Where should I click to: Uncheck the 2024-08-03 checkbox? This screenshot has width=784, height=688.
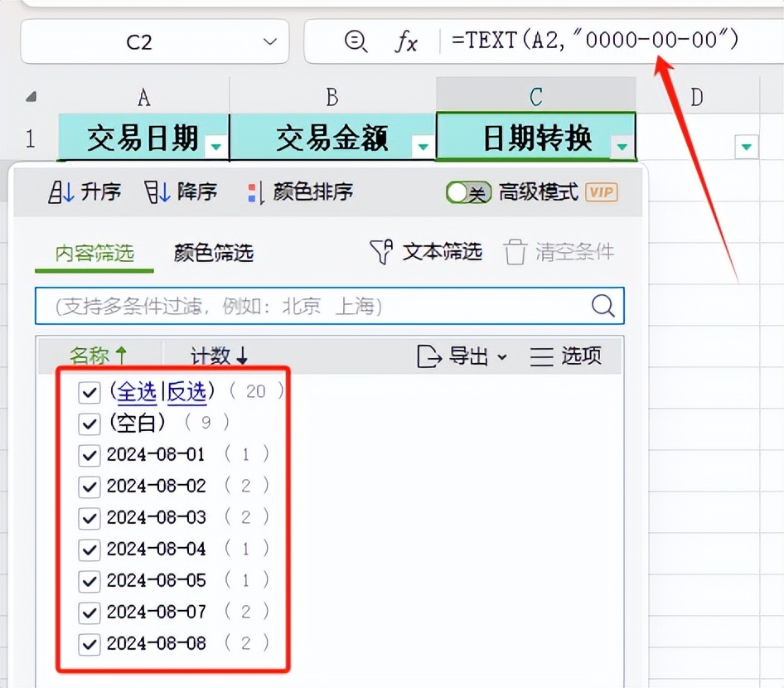point(89,518)
